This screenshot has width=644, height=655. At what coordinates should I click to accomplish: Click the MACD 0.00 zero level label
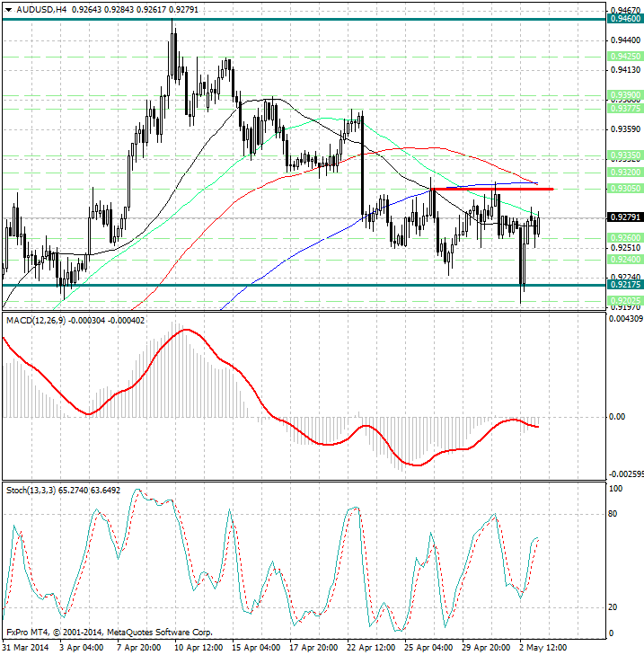(x=617, y=417)
